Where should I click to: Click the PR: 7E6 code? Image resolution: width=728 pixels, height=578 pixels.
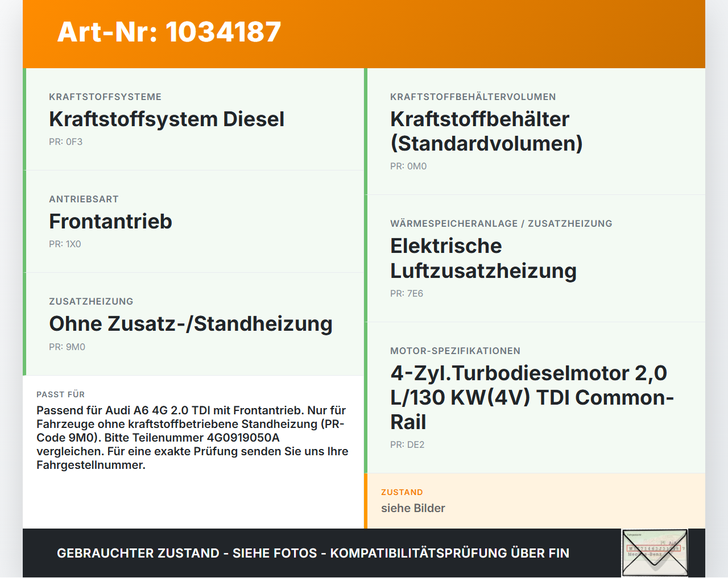pyautogui.click(x=407, y=294)
